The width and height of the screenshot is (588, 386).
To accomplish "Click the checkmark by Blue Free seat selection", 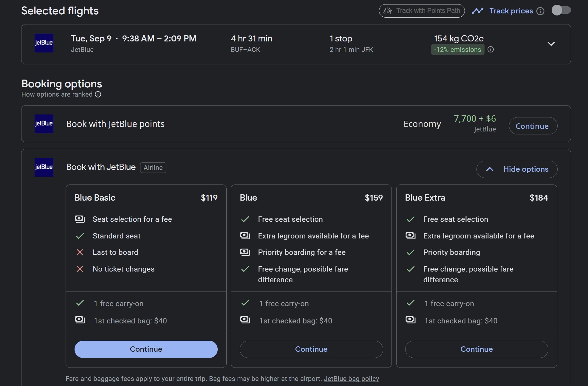I will tap(245, 219).
